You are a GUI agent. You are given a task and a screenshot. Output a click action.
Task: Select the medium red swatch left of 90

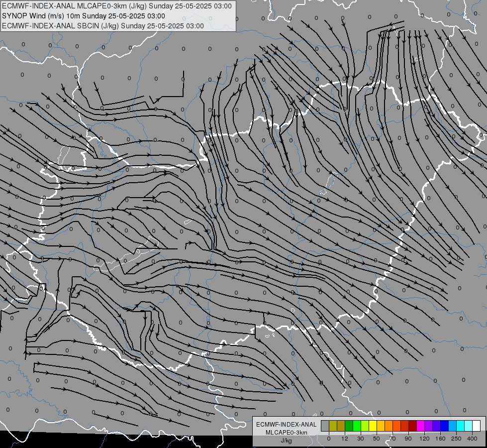pos(405,426)
